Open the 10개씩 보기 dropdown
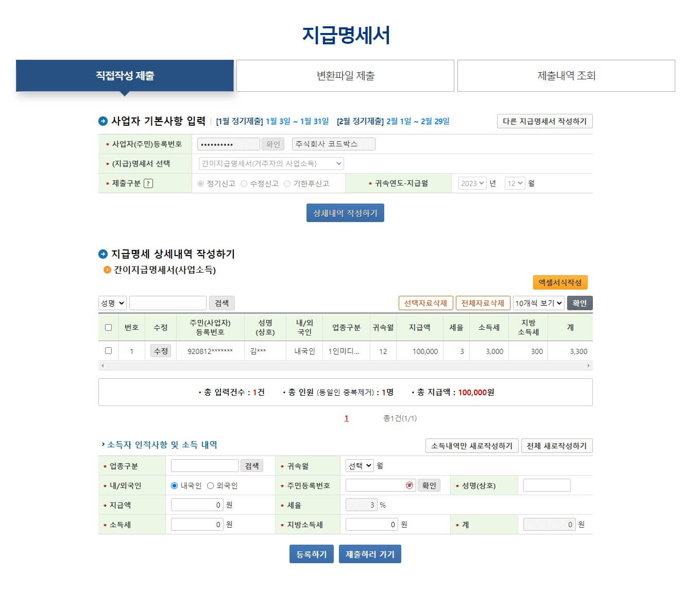 coord(538,303)
